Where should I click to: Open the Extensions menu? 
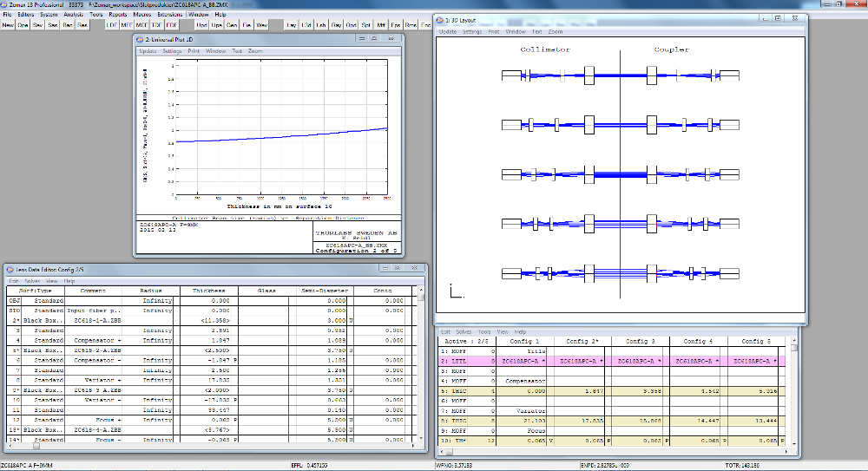tap(169, 15)
